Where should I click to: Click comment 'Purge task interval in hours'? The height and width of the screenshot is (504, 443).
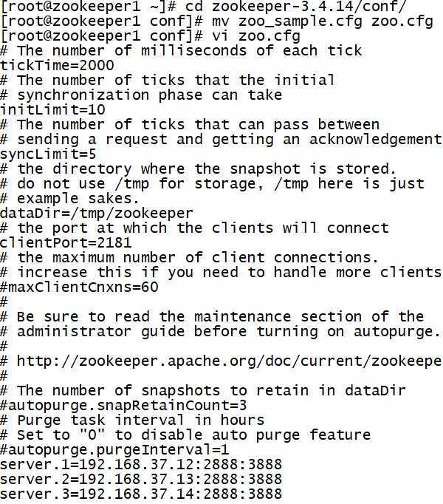tap(140, 420)
